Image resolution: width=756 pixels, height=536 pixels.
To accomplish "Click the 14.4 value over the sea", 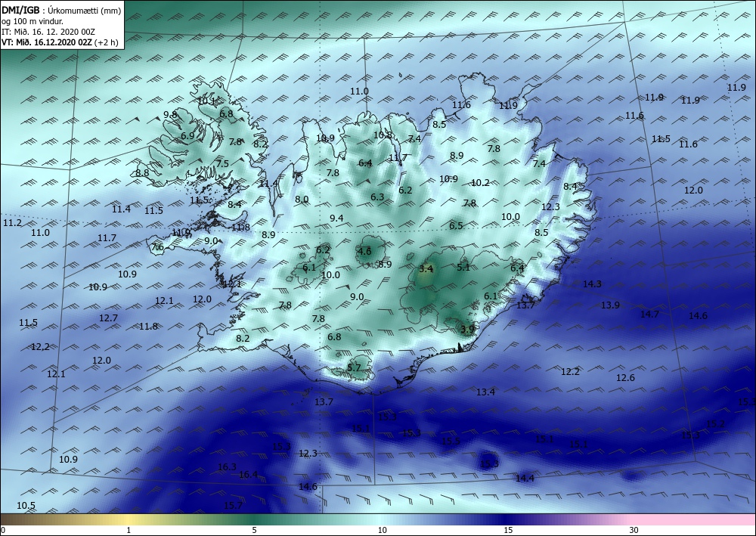I will pyautogui.click(x=525, y=478).
